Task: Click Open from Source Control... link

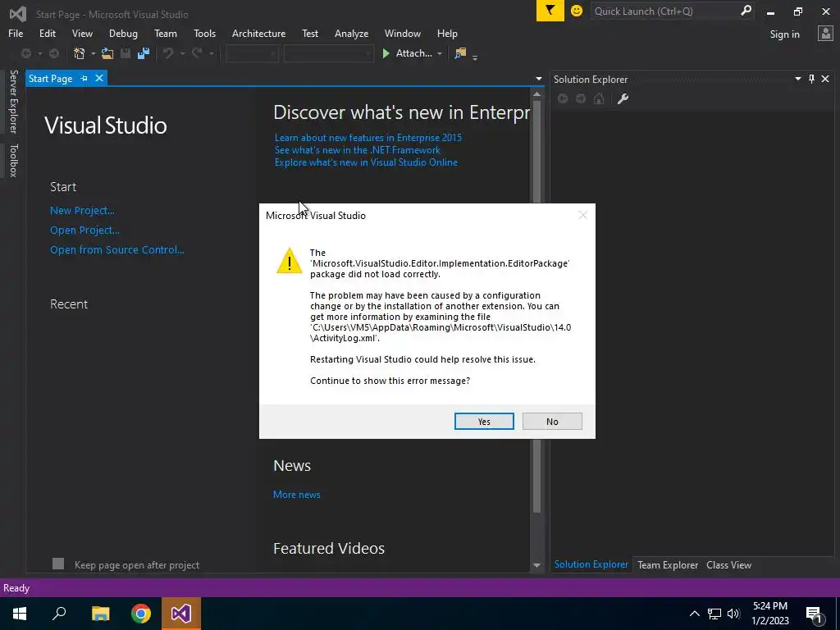Action: coord(116,249)
